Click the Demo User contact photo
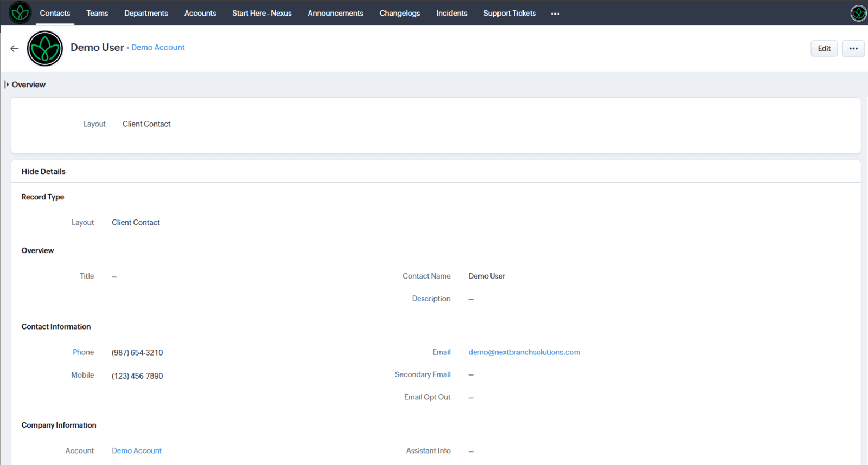The height and width of the screenshot is (465, 868). click(x=45, y=49)
